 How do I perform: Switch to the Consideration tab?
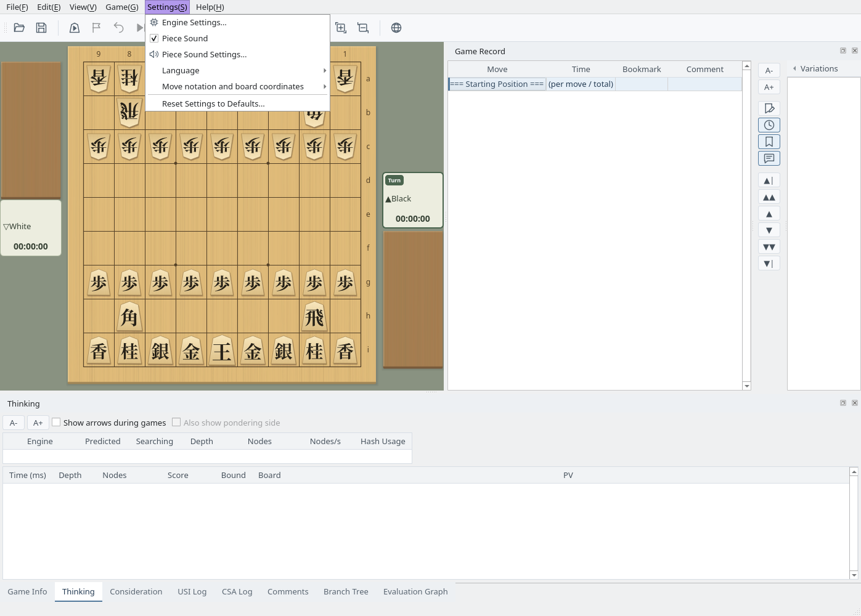click(136, 591)
